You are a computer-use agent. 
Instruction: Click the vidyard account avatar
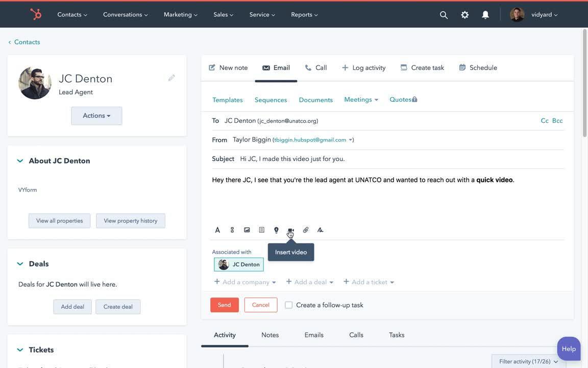pos(517,15)
